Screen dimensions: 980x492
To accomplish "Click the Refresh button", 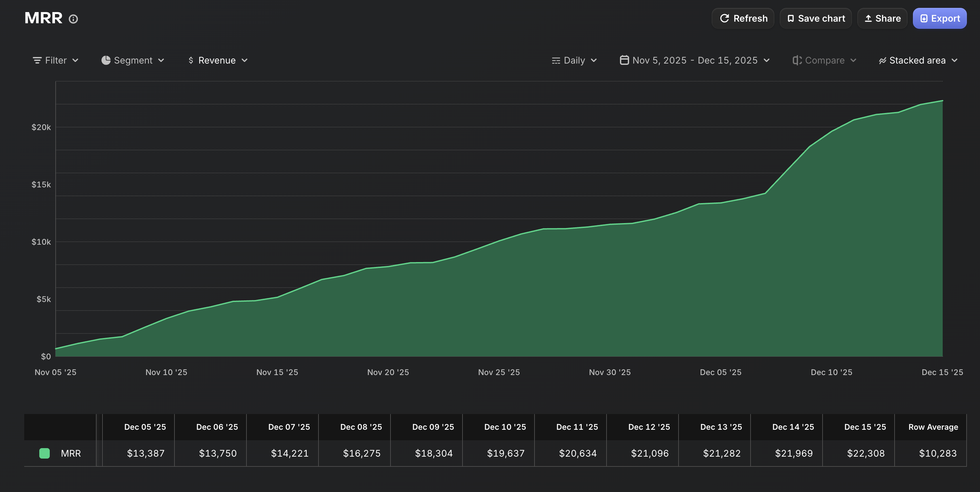I will pos(743,18).
